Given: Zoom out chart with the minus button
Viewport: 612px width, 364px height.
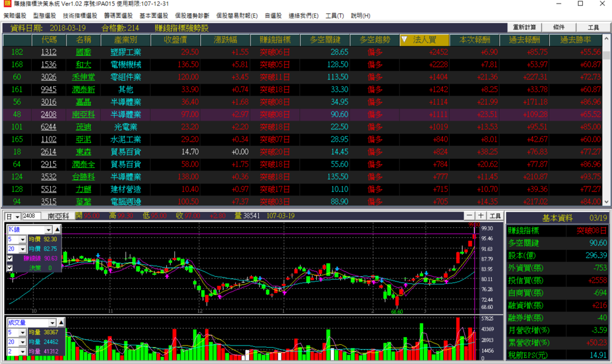Looking at the screenshot, I should coord(469,216).
